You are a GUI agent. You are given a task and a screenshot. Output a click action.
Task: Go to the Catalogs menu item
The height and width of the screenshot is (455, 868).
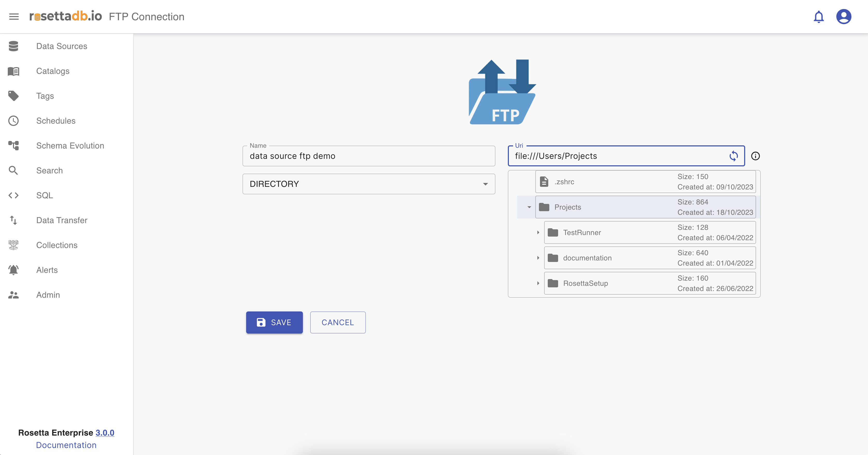point(53,71)
